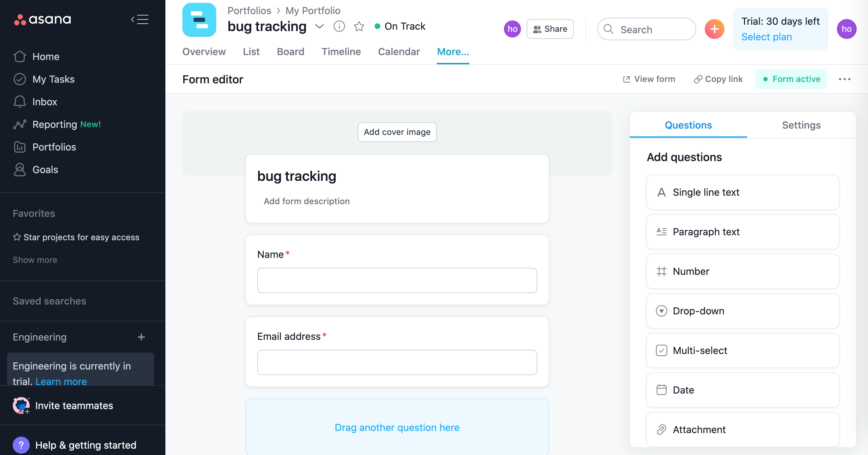The height and width of the screenshot is (455, 868).
Task: Click the Select plan link
Action: tap(766, 37)
